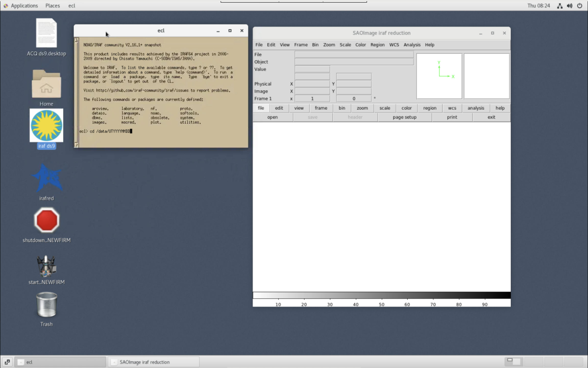Click the ecl app menu in top bar
The image size is (588, 368).
coord(72,6)
